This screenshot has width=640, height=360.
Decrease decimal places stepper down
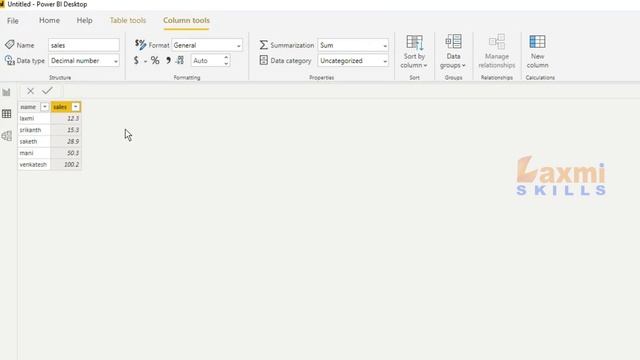[226, 63]
